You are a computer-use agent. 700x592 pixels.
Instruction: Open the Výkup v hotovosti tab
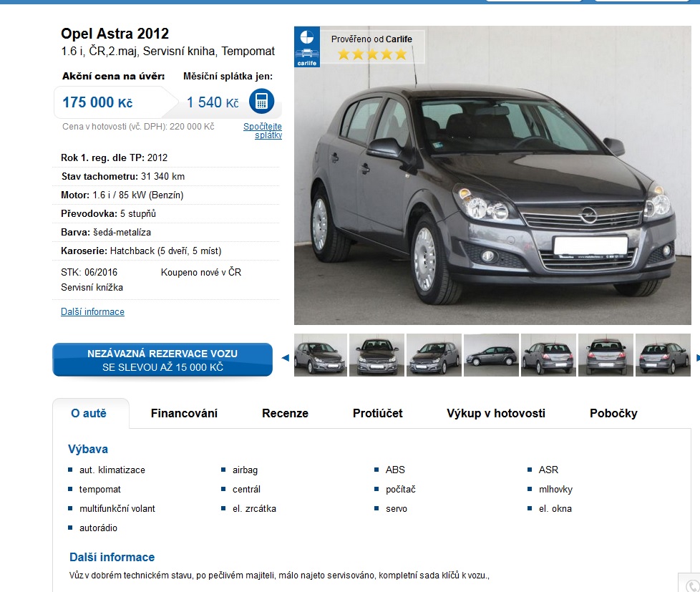[496, 414]
